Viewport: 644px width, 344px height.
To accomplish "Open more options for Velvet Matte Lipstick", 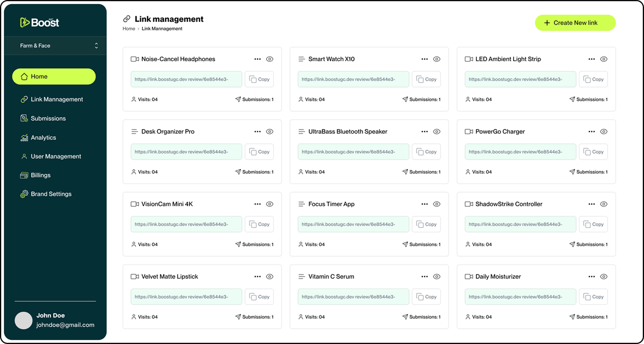I will click(x=257, y=277).
